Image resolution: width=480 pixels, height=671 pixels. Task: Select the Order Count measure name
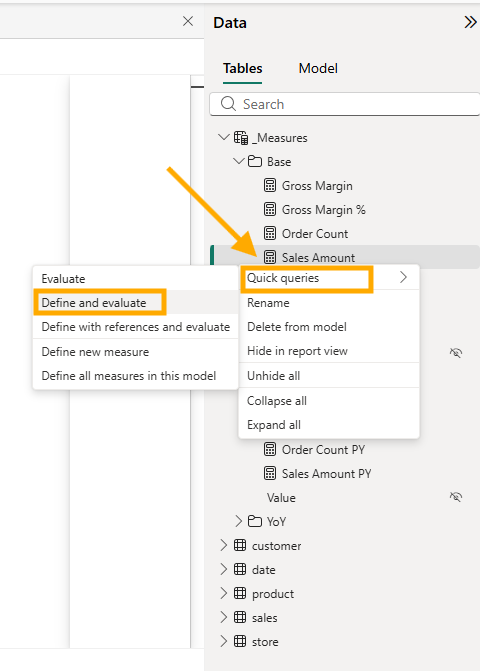315,234
